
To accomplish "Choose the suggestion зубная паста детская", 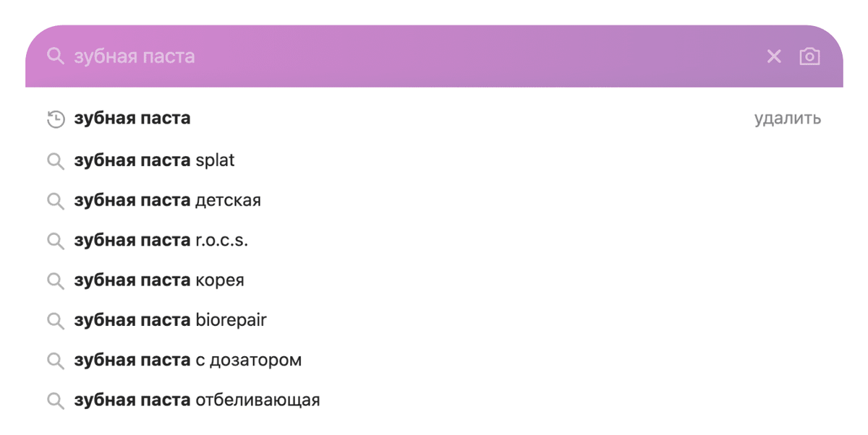I will (168, 200).
